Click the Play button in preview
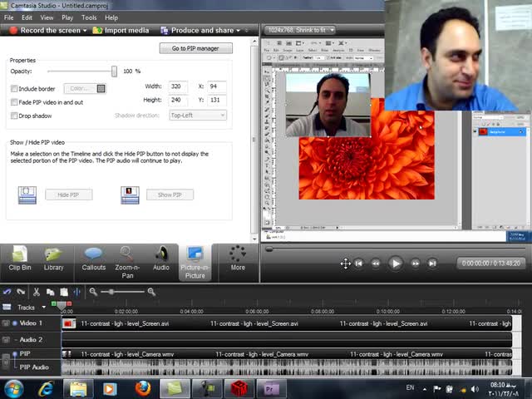Viewport: 532px width, 399px height. [x=396, y=264]
